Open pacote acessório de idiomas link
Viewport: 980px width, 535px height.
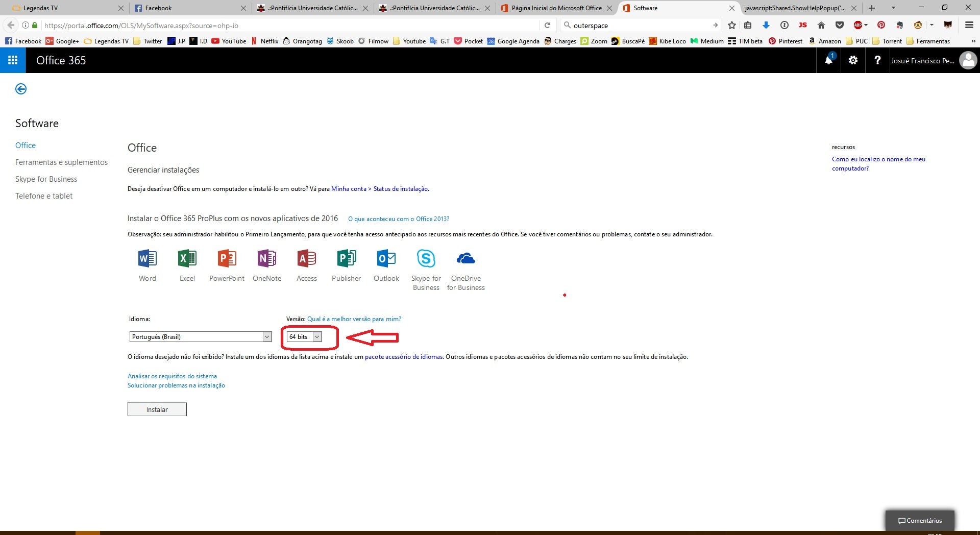[404, 357]
